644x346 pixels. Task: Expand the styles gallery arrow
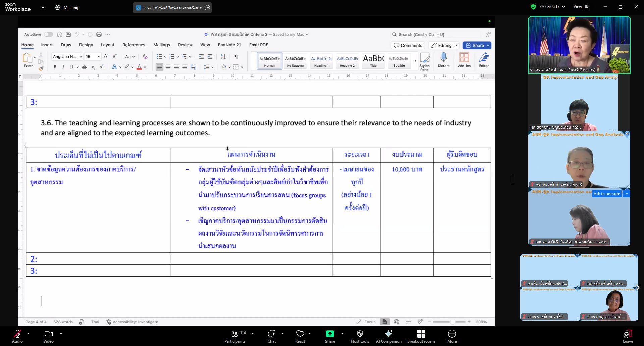415,61
